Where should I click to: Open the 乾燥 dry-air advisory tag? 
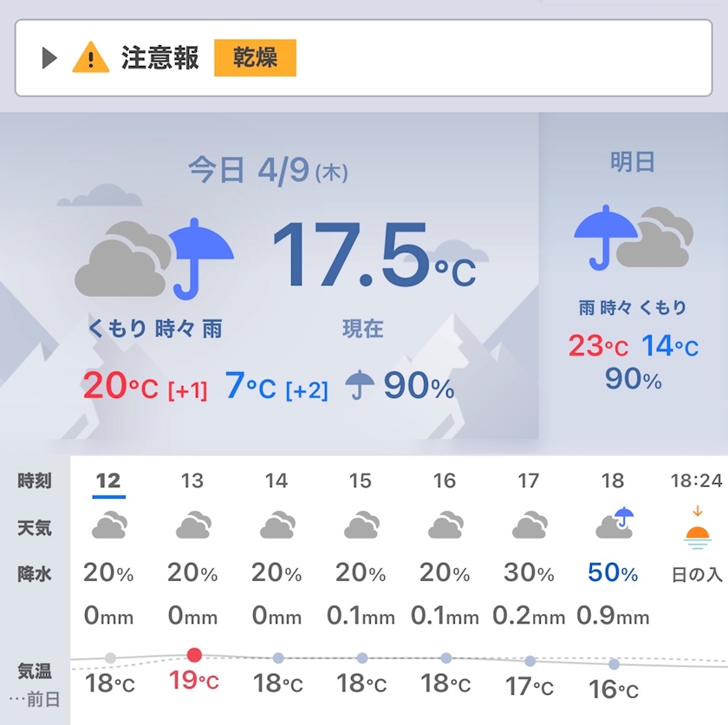point(255,57)
